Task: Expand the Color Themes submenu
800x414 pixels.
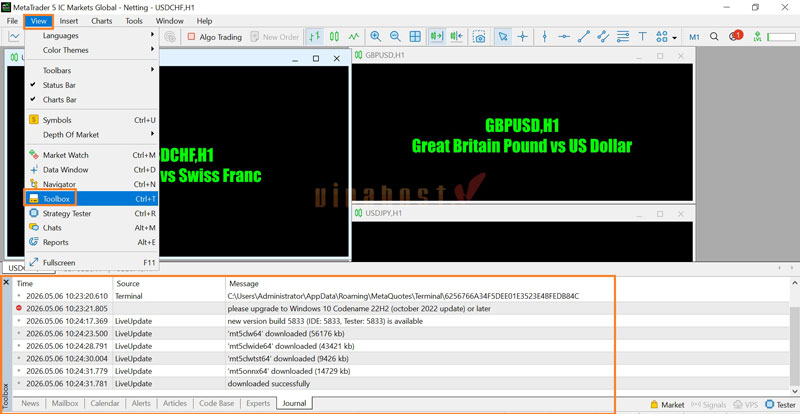Action: (x=92, y=50)
